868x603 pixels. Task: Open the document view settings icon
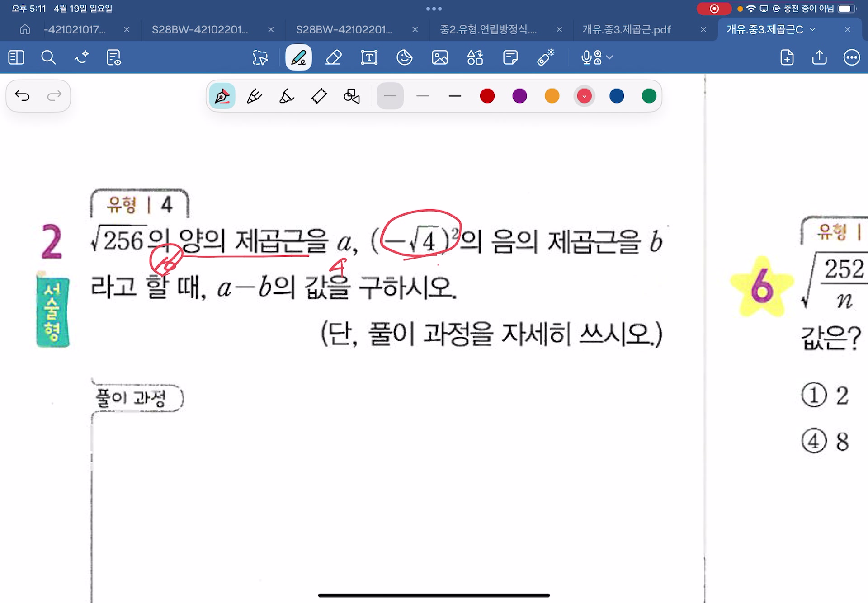[113, 57]
